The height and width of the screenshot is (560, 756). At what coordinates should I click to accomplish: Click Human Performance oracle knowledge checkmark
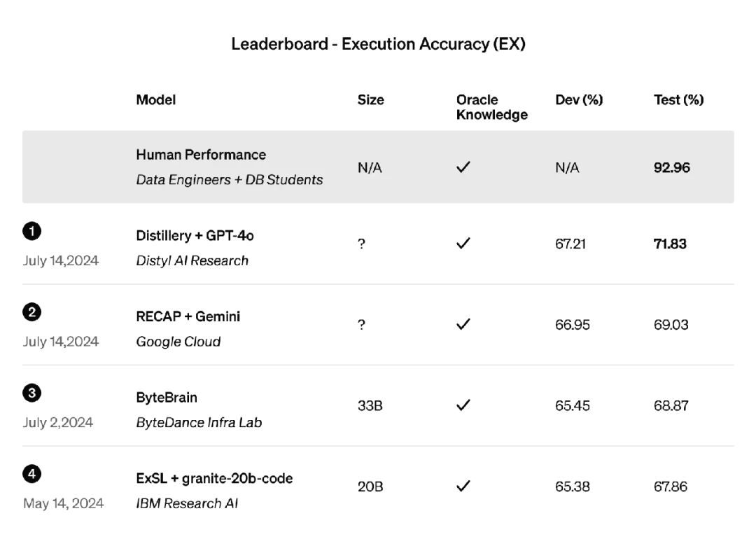pos(463,167)
